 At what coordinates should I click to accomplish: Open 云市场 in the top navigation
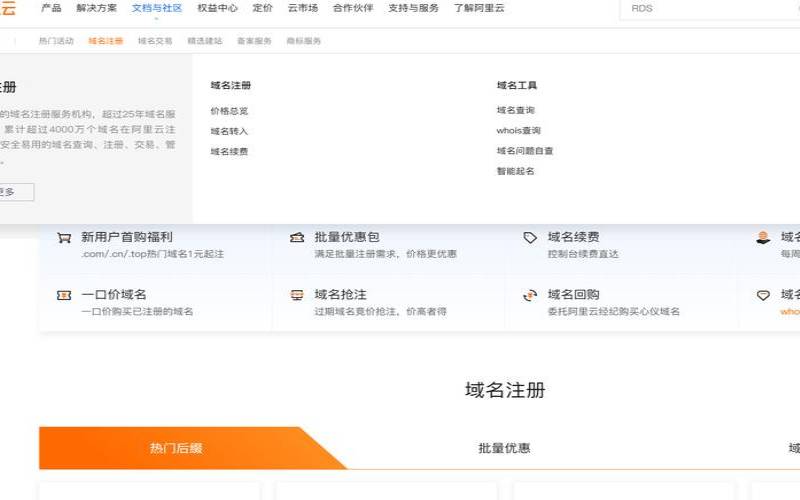tap(303, 8)
